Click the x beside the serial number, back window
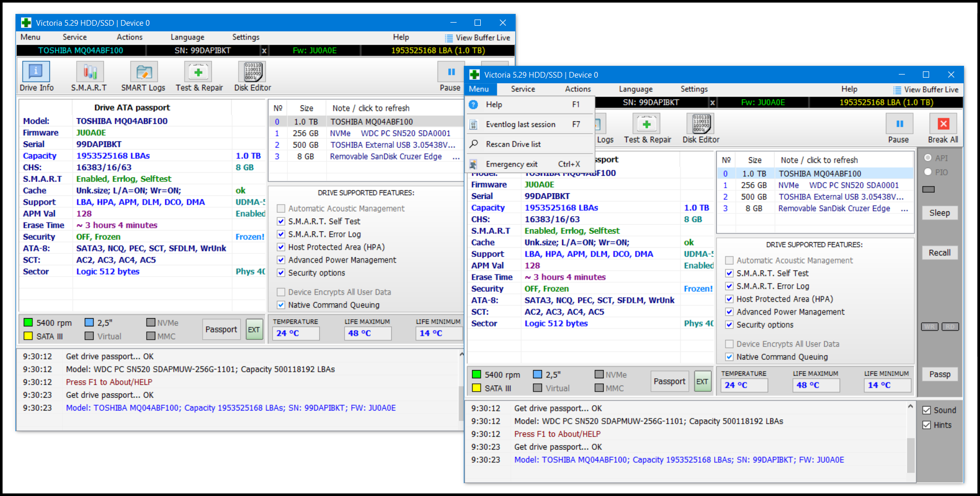 tap(264, 50)
